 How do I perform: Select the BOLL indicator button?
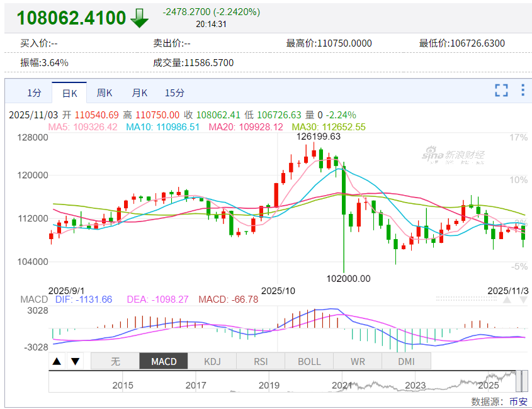click(x=309, y=361)
